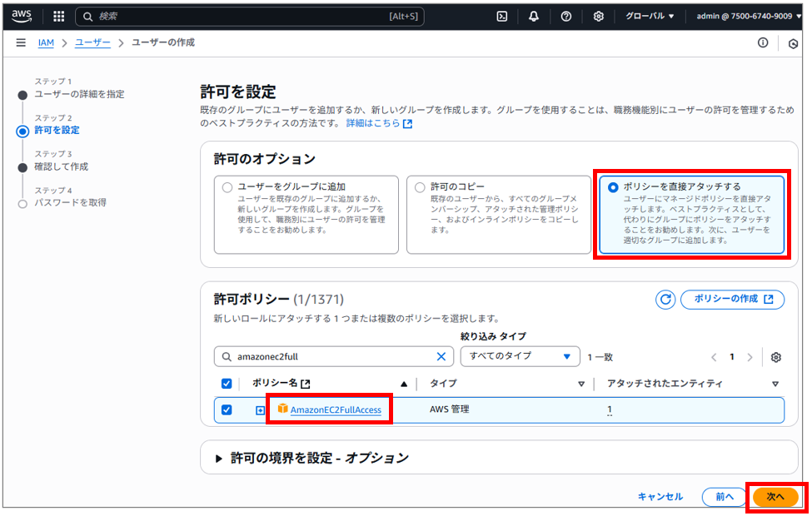812x521 pixels.
Task: Uncheck the AmazonEC2FullAccess row checkbox
Action: pyautogui.click(x=227, y=409)
